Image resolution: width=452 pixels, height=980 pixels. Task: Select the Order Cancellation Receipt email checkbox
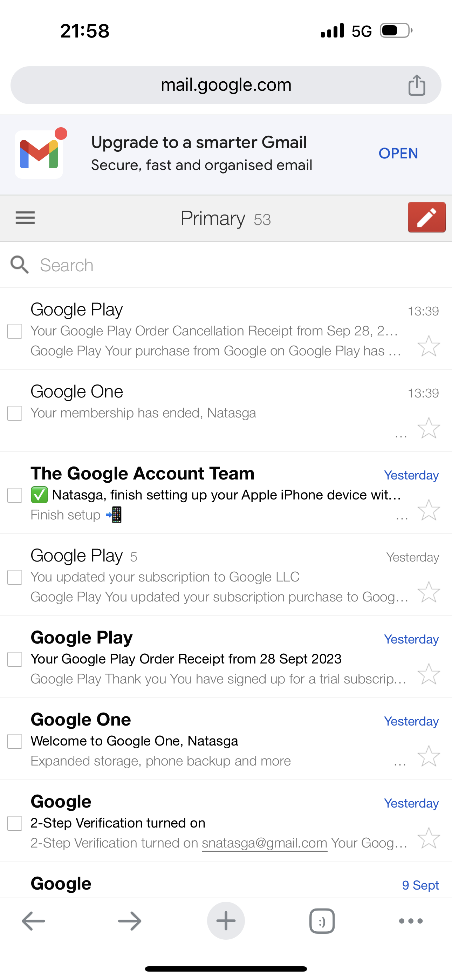tap(15, 331)
